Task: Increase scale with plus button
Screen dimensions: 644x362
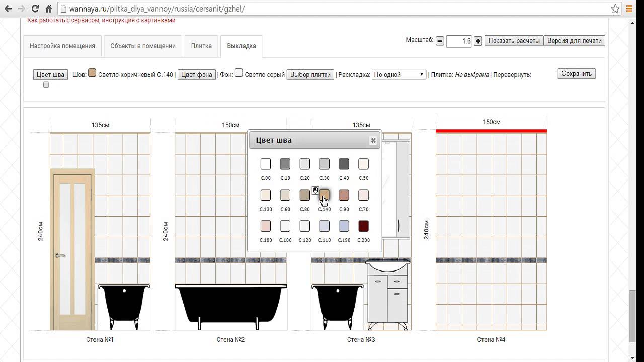Action: tap(478, 41)
